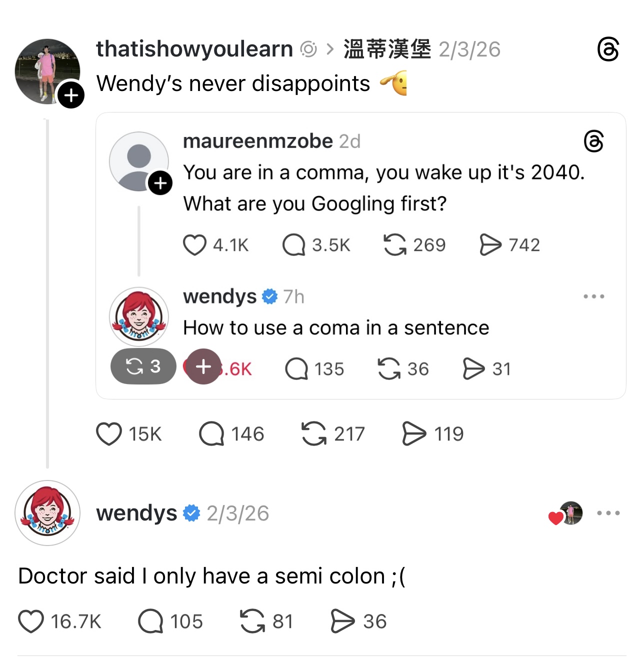Follow thatishowyoulearn via the plus badge
644x665 pixels.
[x=70, y=95]
